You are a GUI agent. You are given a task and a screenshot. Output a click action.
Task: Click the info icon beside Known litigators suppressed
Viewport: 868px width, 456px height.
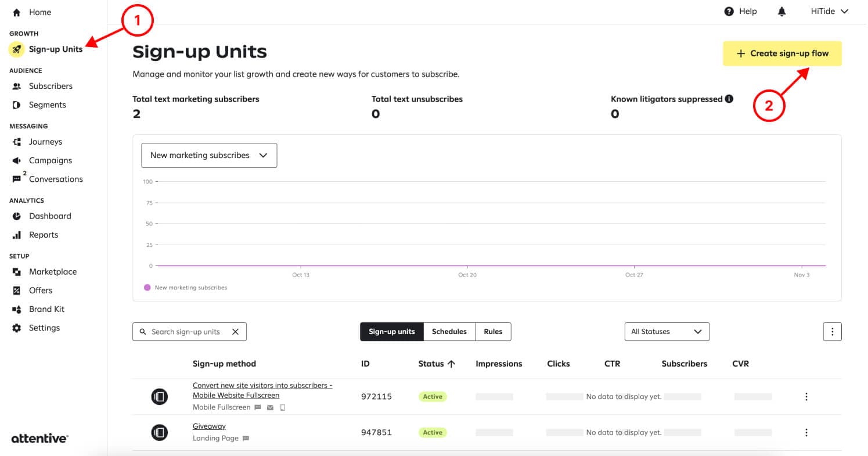(x=729, y=99)
